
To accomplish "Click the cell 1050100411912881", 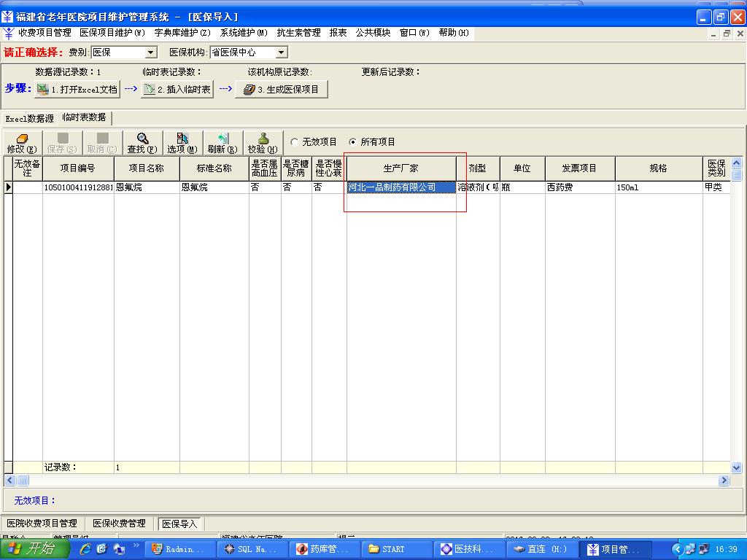I will [x=78, y=187].
